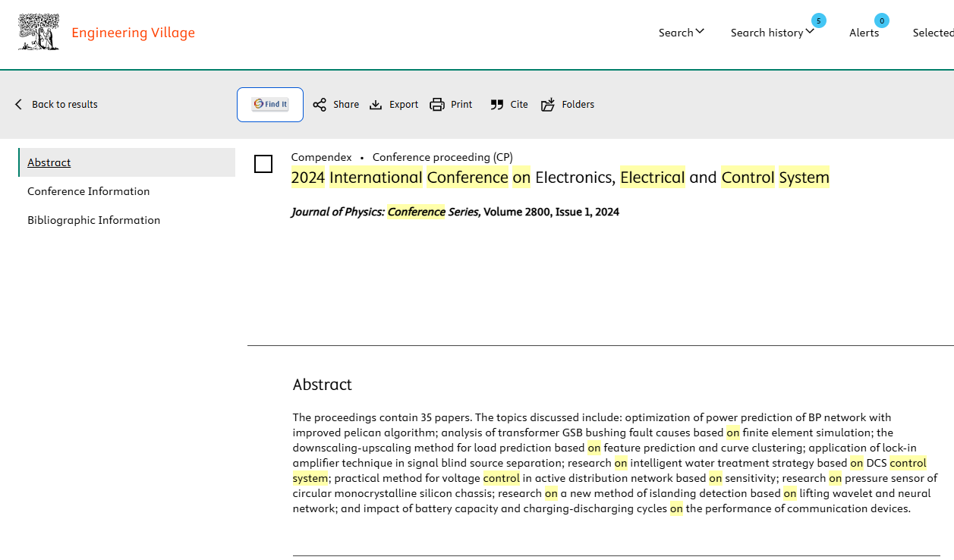Open the Search history dropdown
954x560 pixels.
772,33
